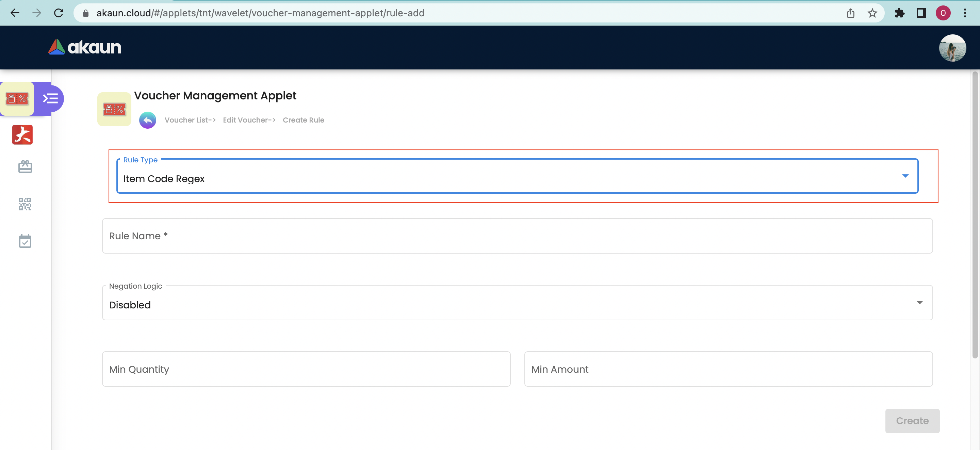Click the voucher icon in left sidebar
The image size is (980, 450).
pos(17,99)
